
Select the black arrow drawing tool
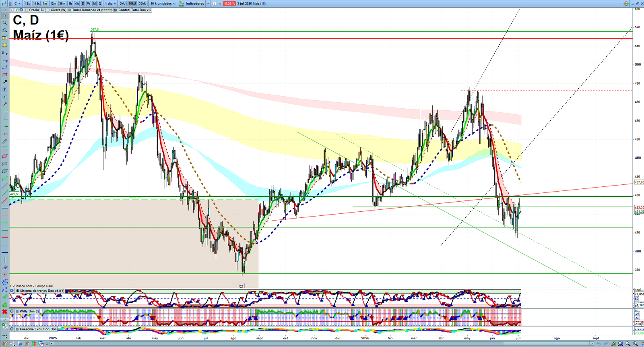coord(5,82)
